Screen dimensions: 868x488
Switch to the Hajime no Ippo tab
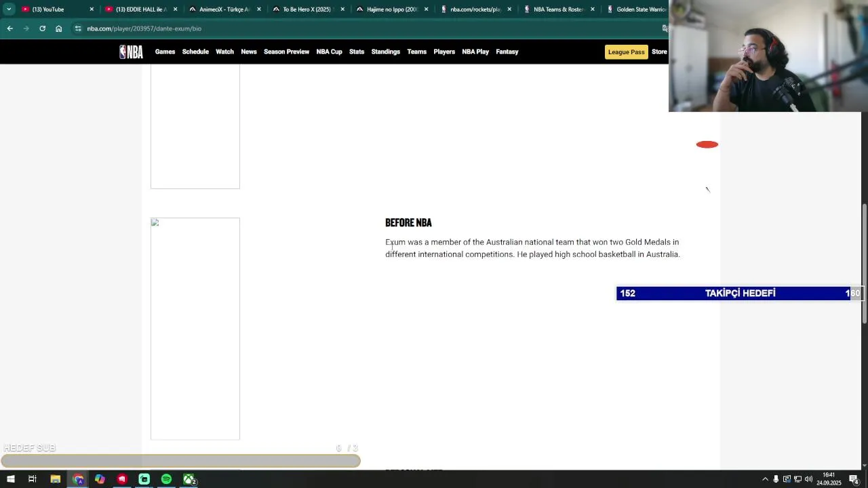pyautogui.click(x=391, y=9)
